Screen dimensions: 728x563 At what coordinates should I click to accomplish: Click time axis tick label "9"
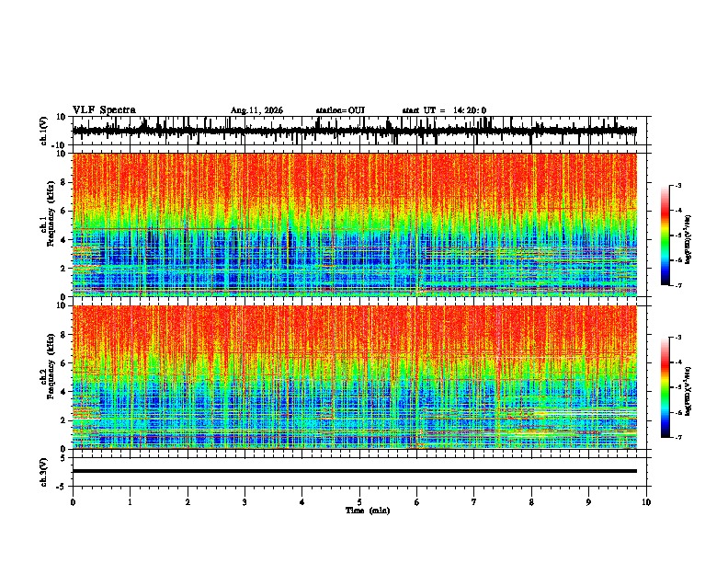point(588,502)
